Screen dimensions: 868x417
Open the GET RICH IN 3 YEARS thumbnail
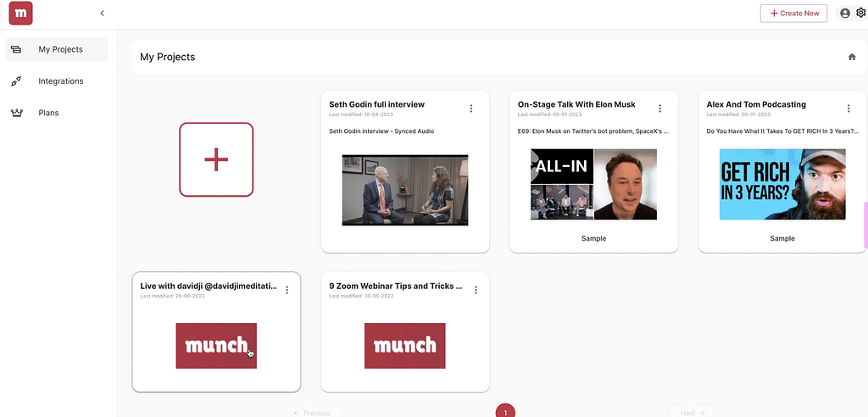782,185
